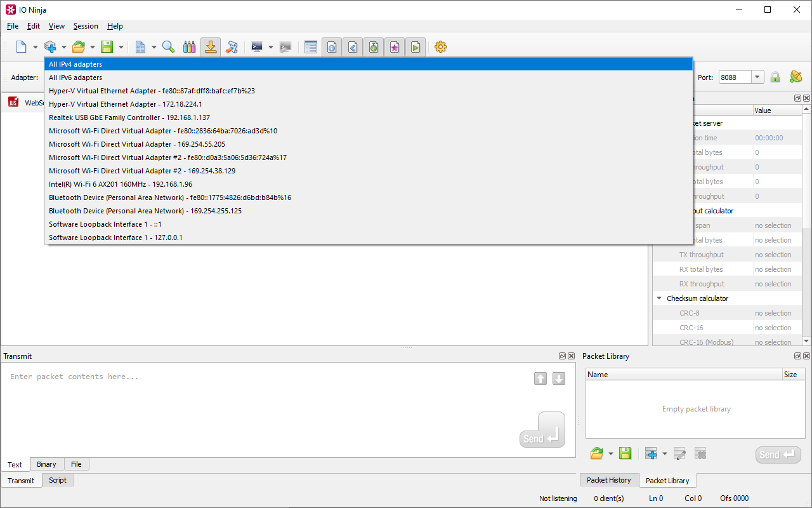This screenshot has width=812, height=508.
Task: Select Software Loopback Interface 127.0.0.1
Action: (369, 237)
